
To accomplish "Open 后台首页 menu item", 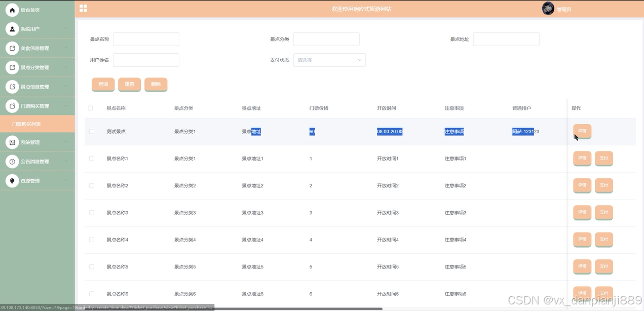I will click(x=37, y=10).
